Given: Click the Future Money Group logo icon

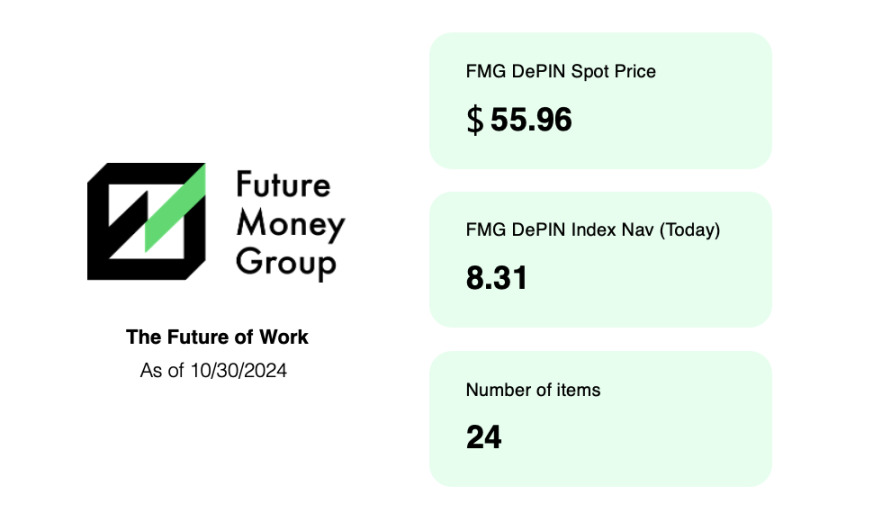Looking at the screenshot, I should [x=146, y=221].
